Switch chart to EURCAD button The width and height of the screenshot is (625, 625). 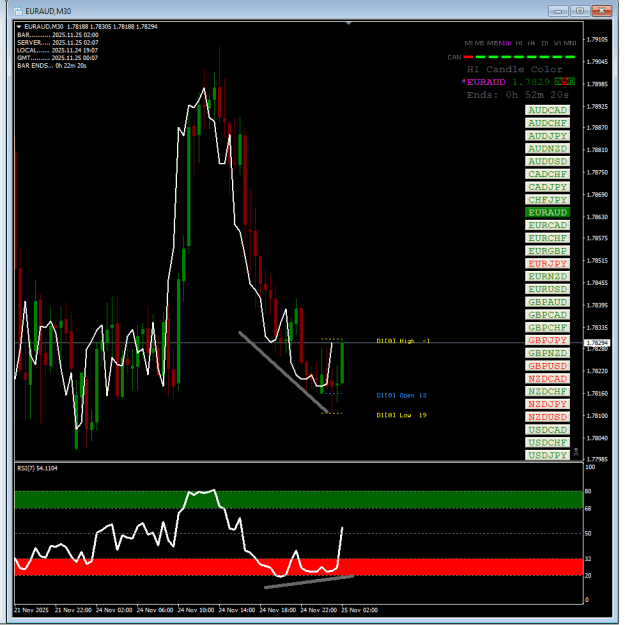[547, 225]
